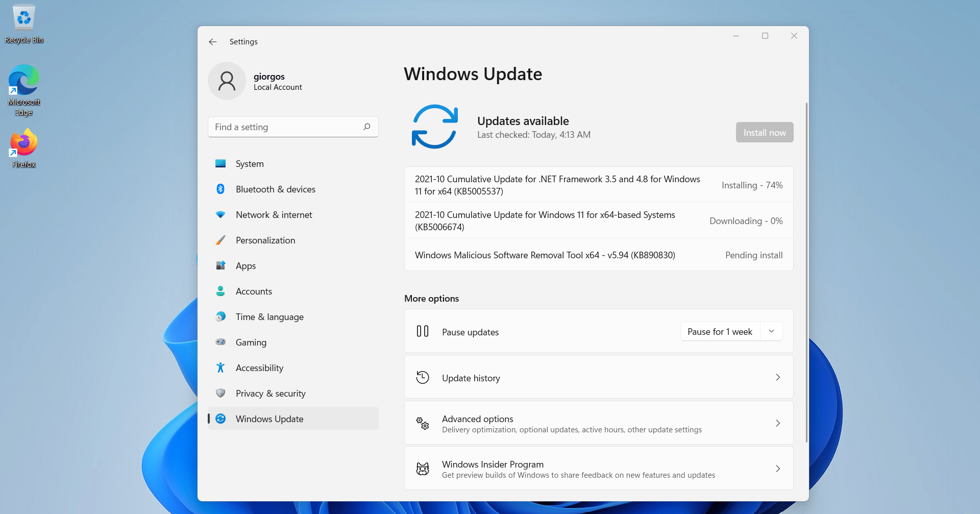The width and height of the screenshot is (980, 514).
Task: Open Gaming settings
Action: coord(293,342)
